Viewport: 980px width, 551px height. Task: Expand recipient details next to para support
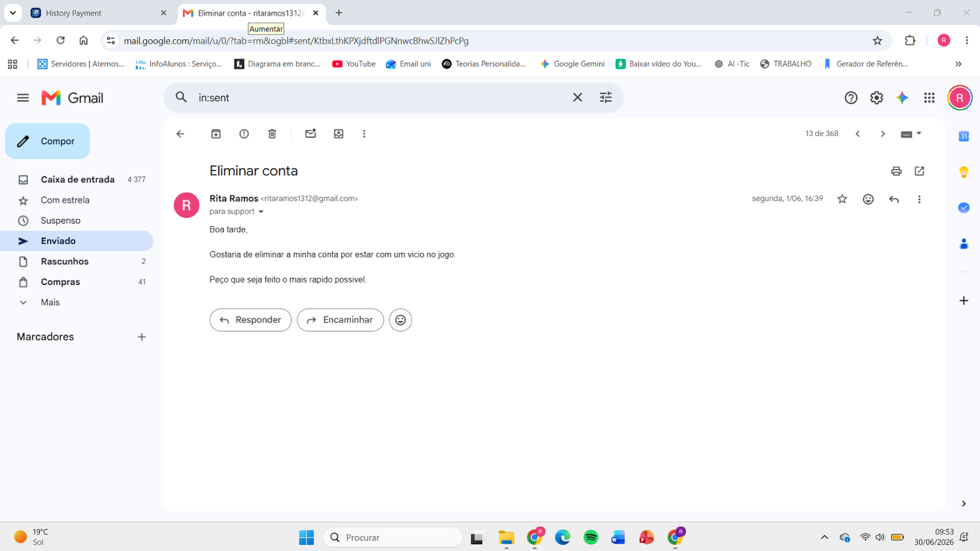click(x=261, y=212)
